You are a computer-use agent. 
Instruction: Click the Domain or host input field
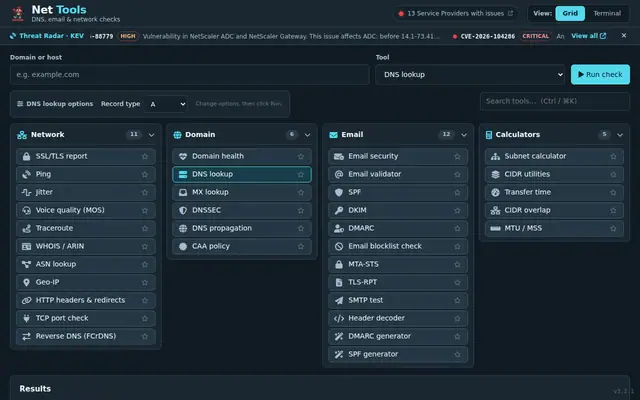(189, 75)
